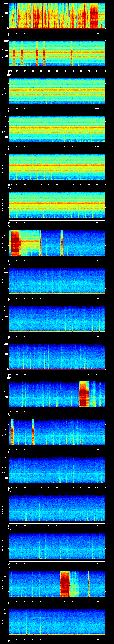114x644 pixels.
Task: Click the '52:00' time axis label
Action: (x=97, y=412)
